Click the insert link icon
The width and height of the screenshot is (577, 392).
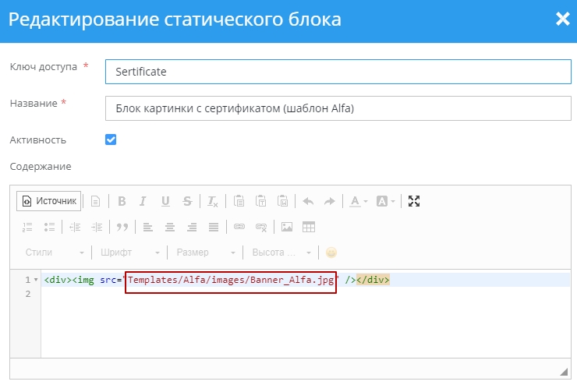click(x=239, y=228)
